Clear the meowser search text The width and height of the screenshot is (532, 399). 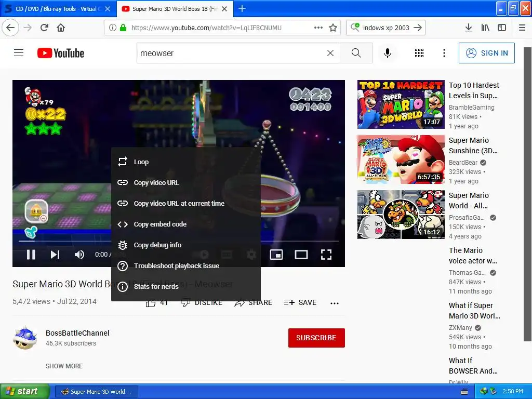(x=330, y=53)
